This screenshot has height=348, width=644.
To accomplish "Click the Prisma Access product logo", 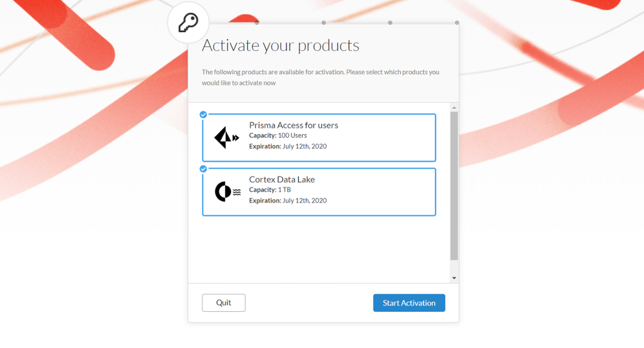I will click(x=226, y=138).
